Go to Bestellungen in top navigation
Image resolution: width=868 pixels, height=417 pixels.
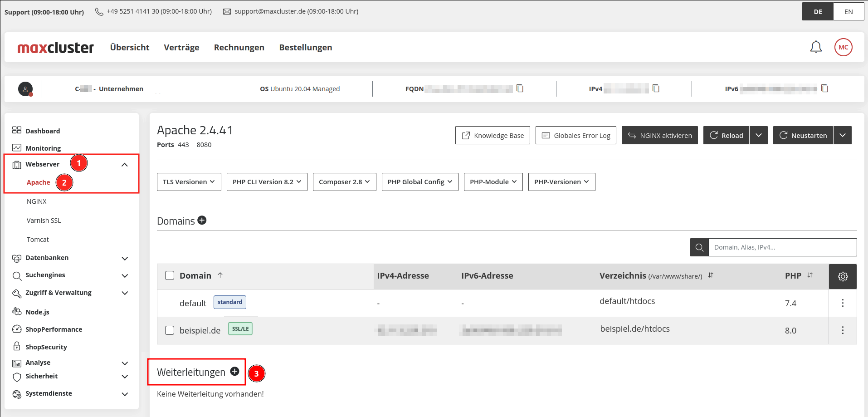pos(306,47)
